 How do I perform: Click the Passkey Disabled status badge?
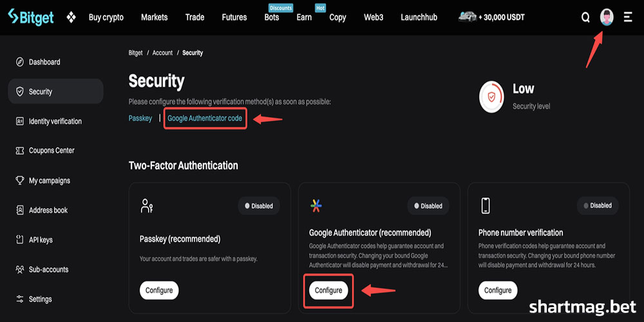point(259,206)
